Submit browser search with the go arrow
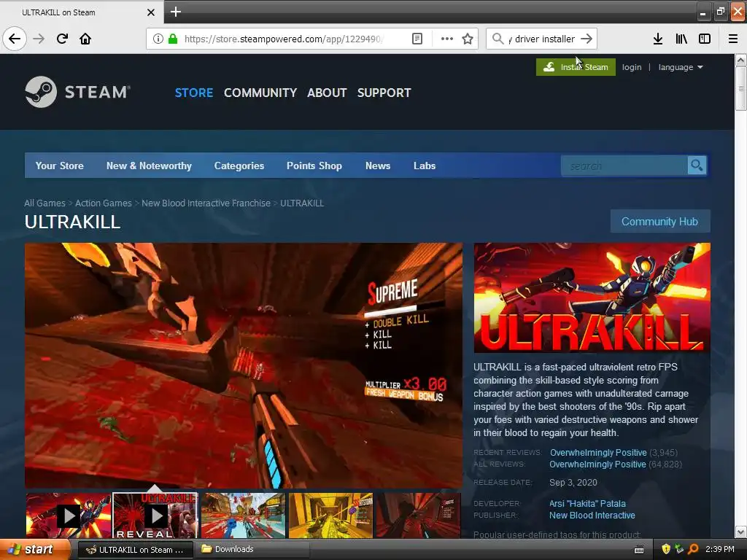This screenshot has width=747, height=560. pos(587,39)
